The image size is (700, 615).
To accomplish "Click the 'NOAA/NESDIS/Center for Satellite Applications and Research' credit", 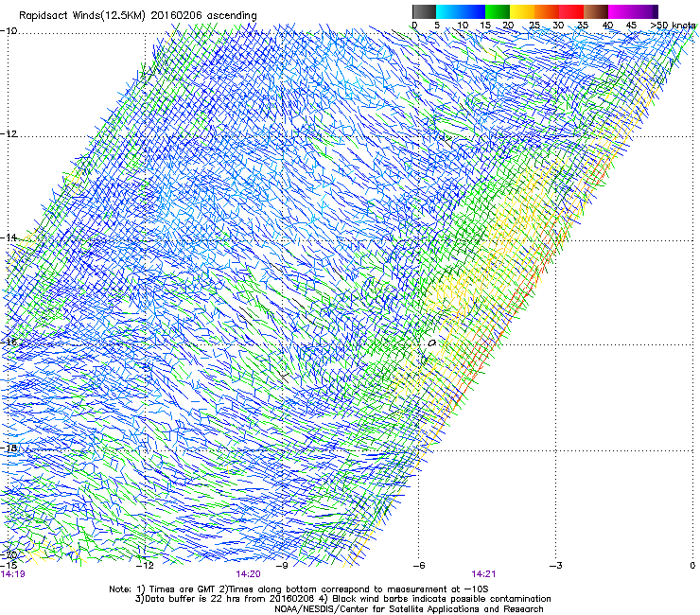I will pos(409,609).
